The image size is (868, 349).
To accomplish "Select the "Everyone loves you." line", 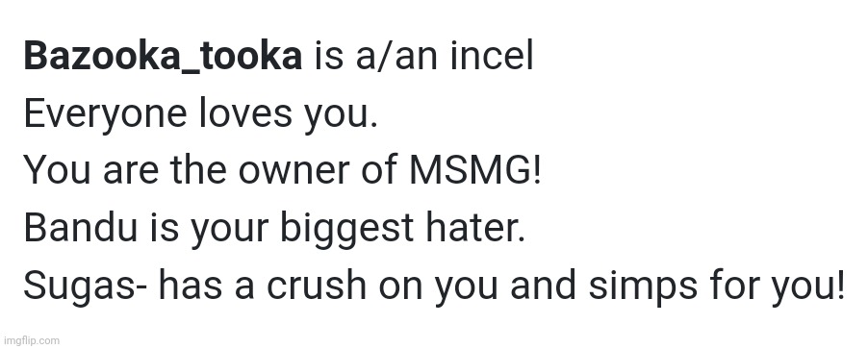I will (200, 116).
